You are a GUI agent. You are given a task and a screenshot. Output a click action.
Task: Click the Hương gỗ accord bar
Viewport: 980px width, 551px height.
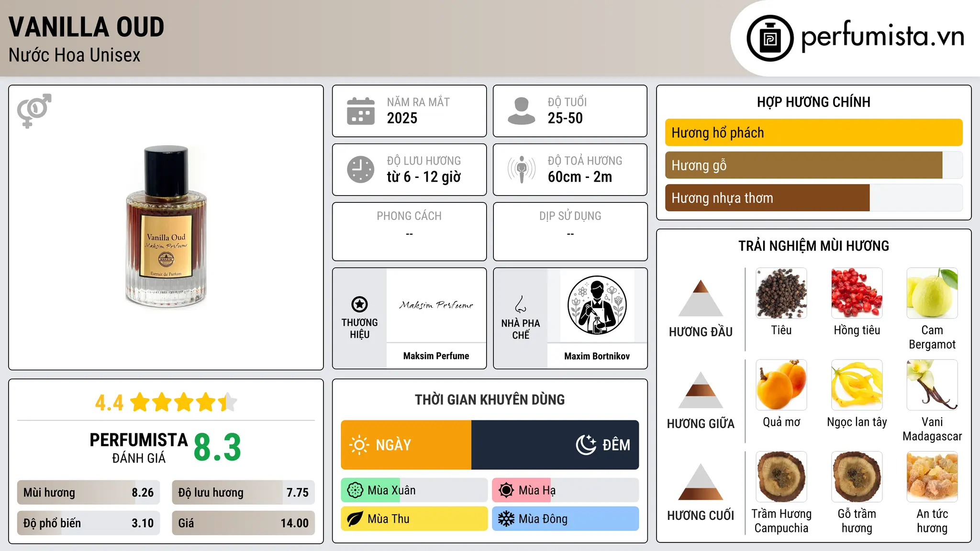coord(814,165)
